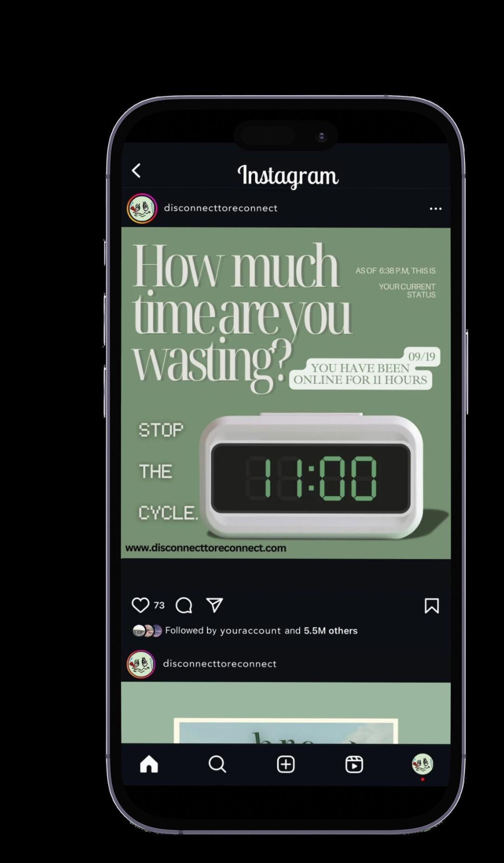Tap the partially visible second post image
Image resolution: width=504 pixels, height=863 pixels.
[286, 713]
